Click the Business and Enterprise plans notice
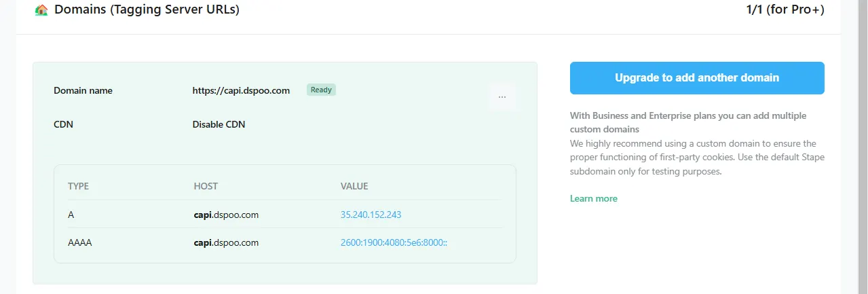 tap(688, 122)
